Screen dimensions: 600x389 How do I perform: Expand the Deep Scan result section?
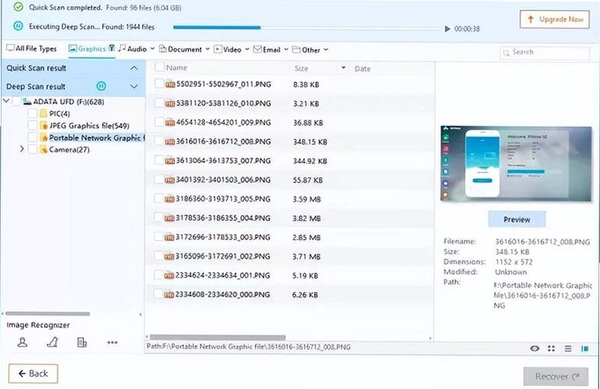(x=134, y=86)
